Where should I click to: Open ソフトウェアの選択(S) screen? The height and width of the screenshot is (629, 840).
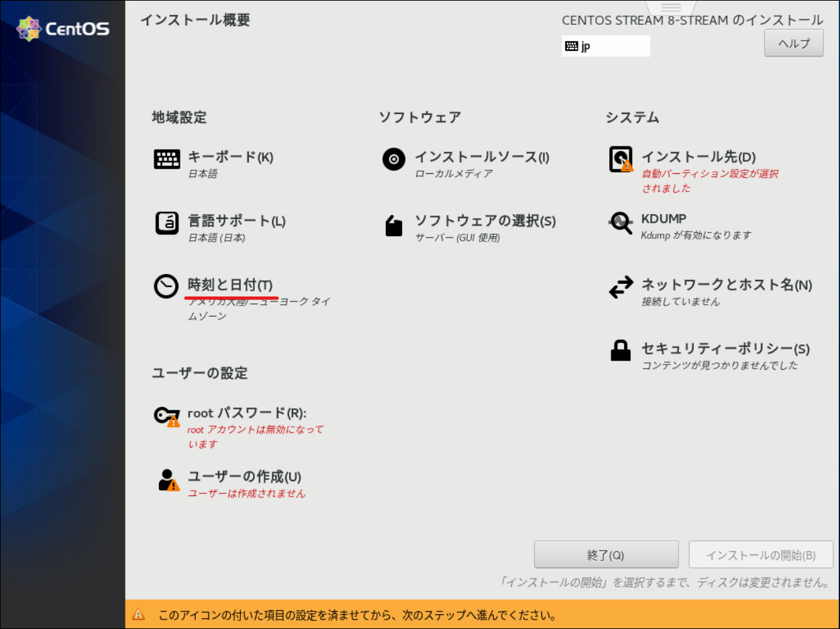(485, 221)
